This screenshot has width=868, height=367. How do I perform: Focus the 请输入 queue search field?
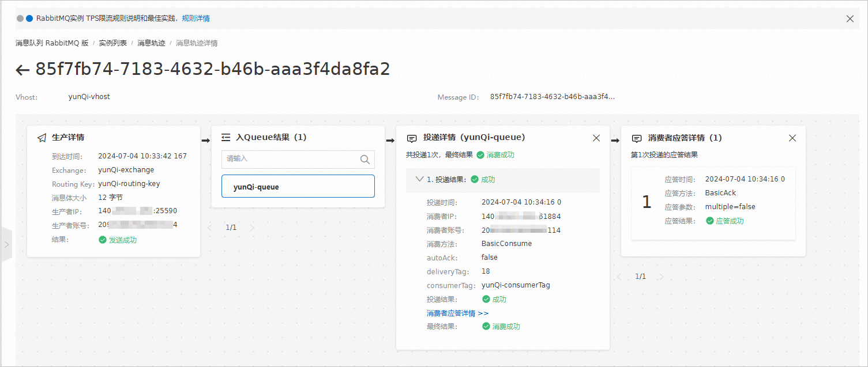[x=298, y=160]
